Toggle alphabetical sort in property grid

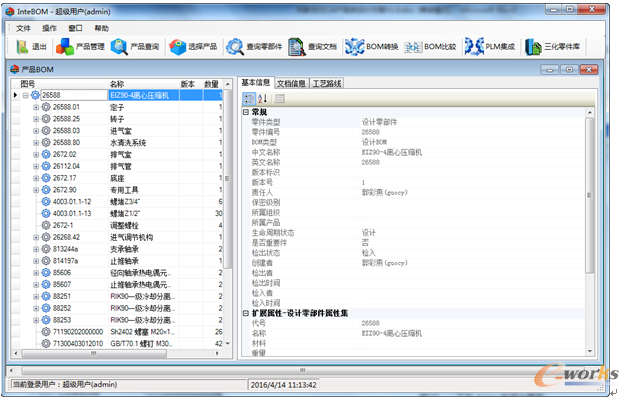(262, 98)
